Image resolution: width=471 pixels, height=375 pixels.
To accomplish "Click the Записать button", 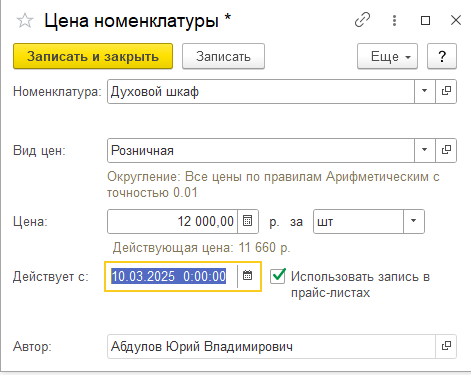I will pyautogui.click(x=223, y=56).
